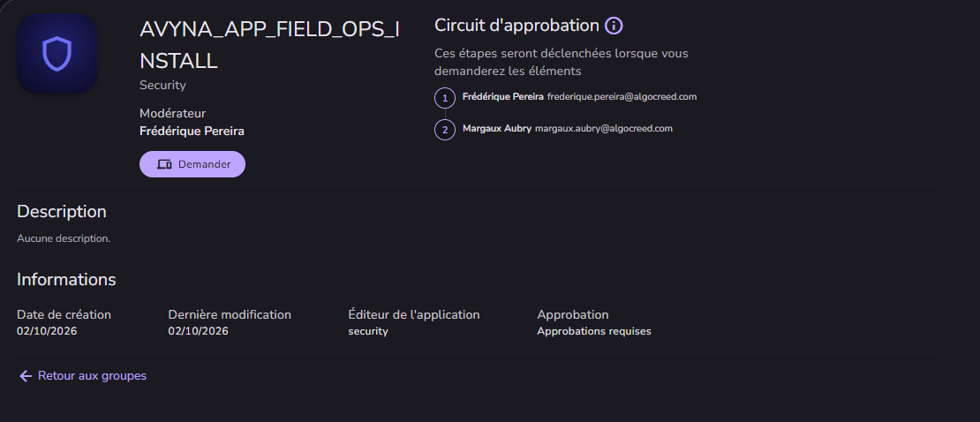The image size is (980, 422).
Task: Click the Date de création value
Action: pos(47,331)
